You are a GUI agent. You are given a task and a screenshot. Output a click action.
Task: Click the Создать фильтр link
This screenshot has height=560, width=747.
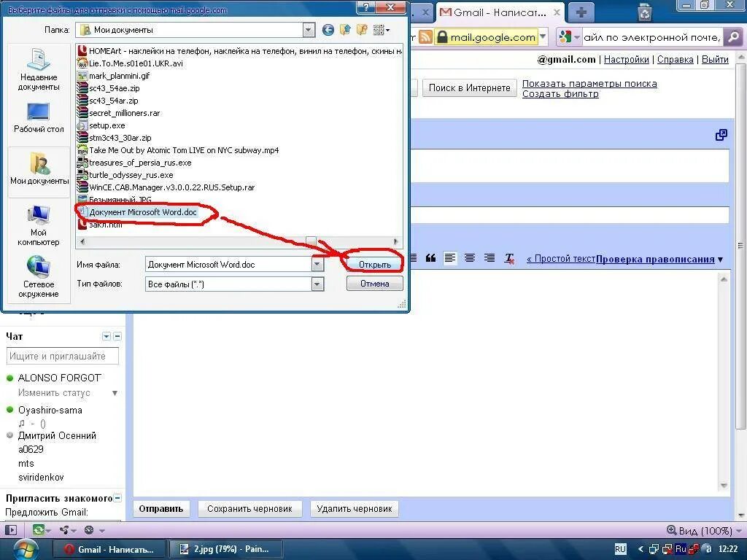click(560, 94)
